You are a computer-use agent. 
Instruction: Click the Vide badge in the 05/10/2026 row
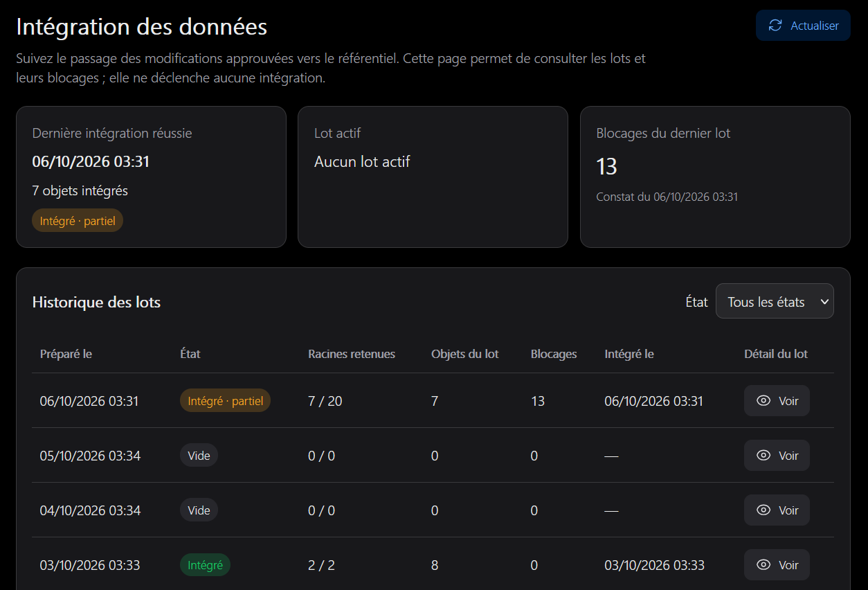pyautogui.click(x=199, y=456)
